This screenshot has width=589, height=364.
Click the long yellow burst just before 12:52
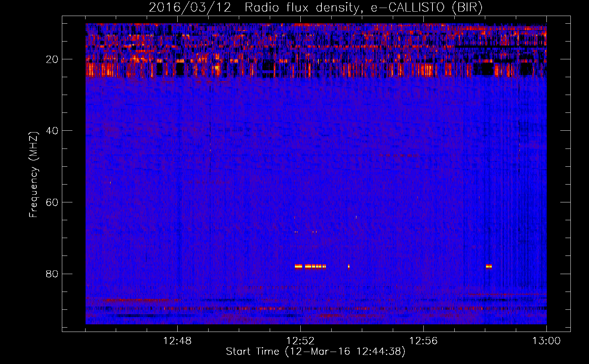click(299, 266)
